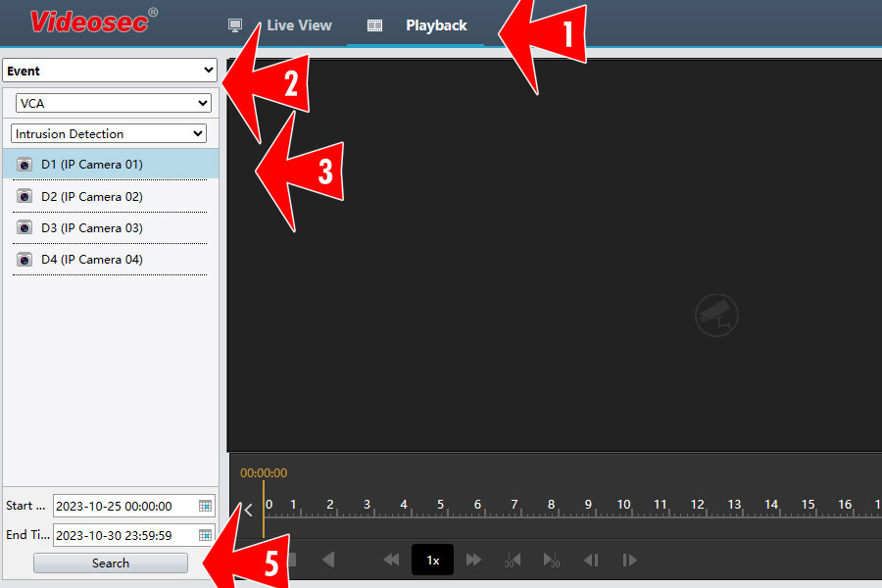Skip forward 30 seconds
This screenshot has height=588, width=882.
coord(551,560)
